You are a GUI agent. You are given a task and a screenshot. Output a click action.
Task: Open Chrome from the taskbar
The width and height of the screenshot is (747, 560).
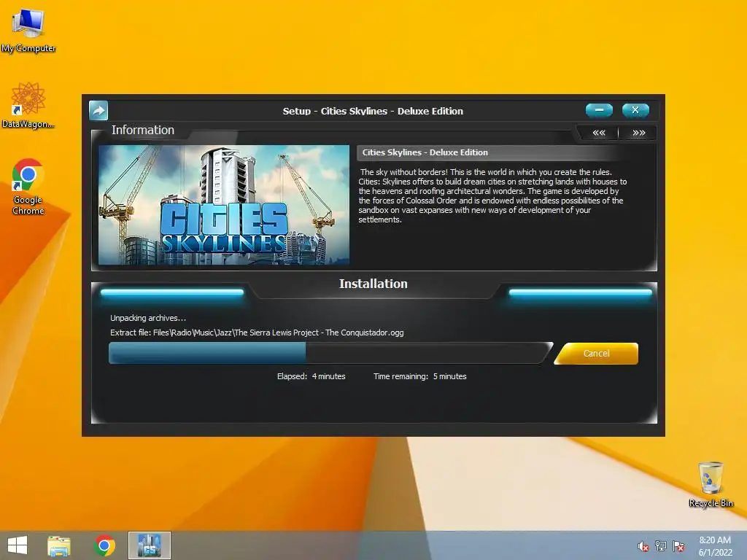pyautogui.click(x=105, y=545)
